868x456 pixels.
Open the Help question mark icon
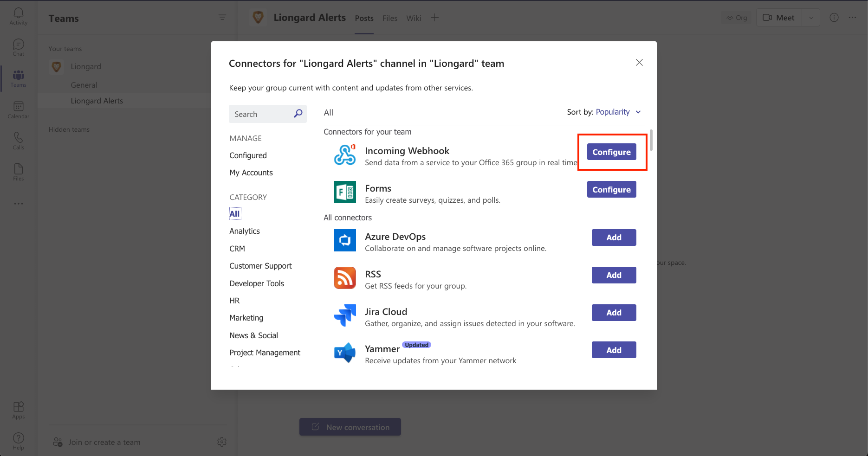pos(19,441)
